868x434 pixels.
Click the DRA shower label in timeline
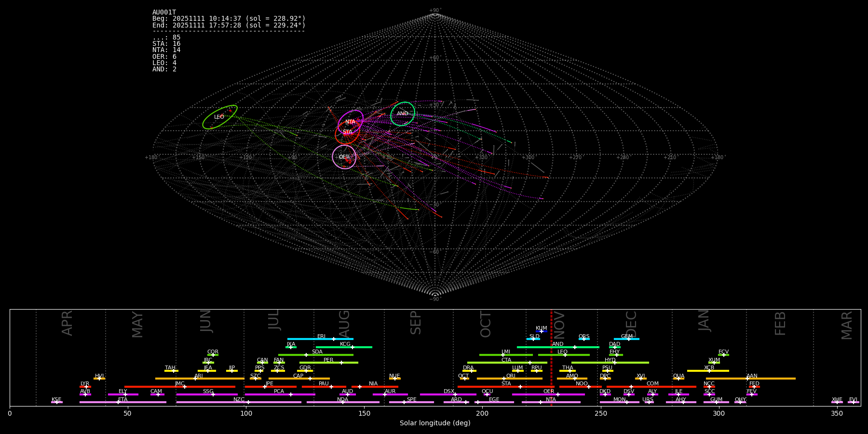(468, 368)
